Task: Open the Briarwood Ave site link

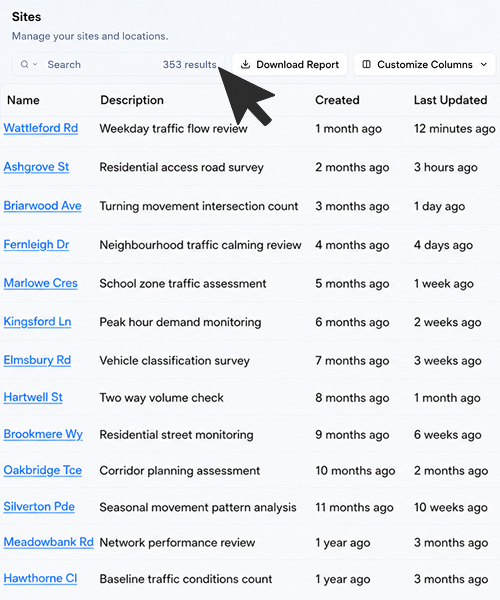Action: [x=42, y=205]
